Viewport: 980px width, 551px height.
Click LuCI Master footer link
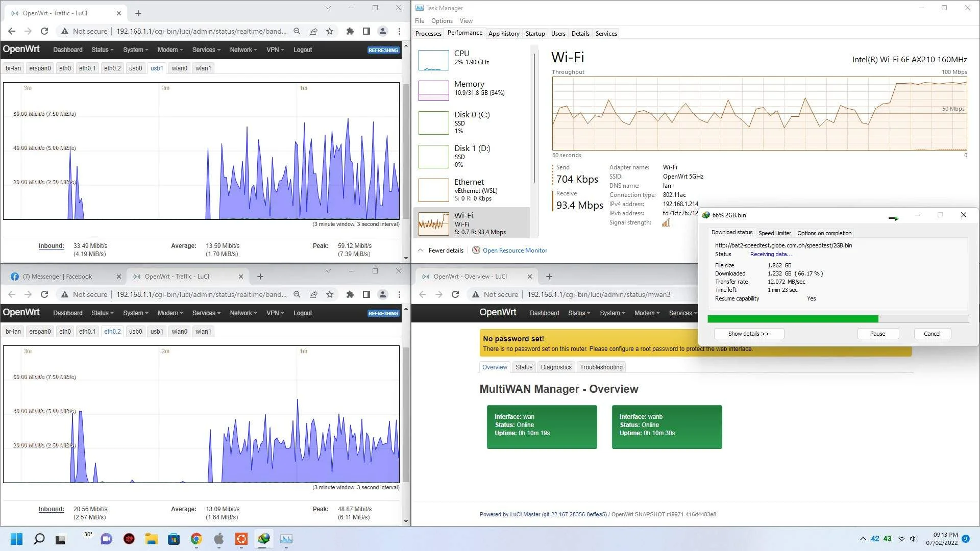coord(543,514)
